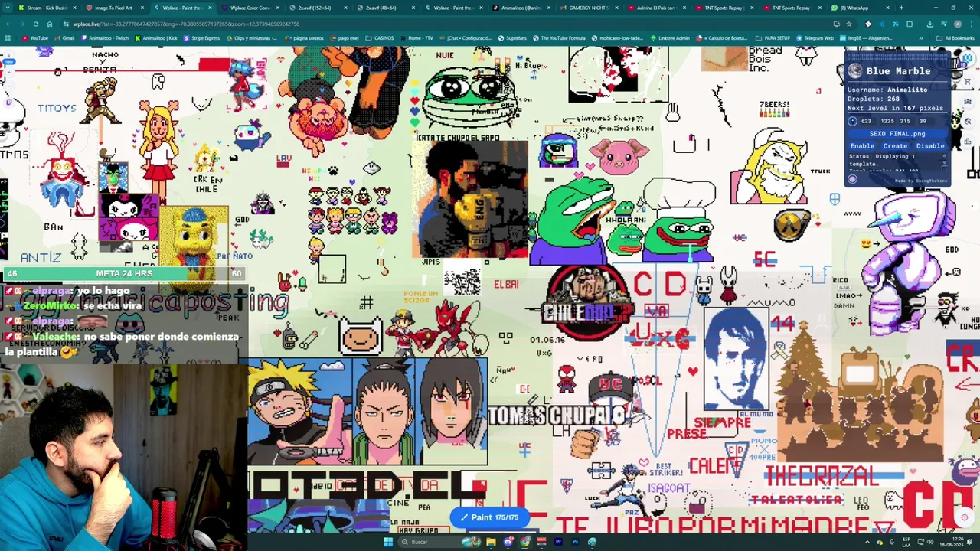Screen dimensions: 980x551
Task: Open the wplace alliance group icon
Action: tap(968, 101)
